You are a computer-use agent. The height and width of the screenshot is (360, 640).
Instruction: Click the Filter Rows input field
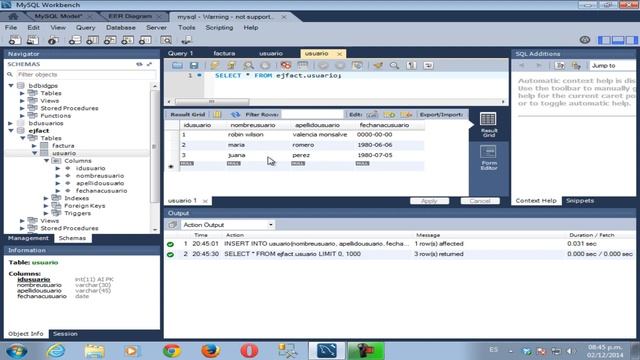312,115
